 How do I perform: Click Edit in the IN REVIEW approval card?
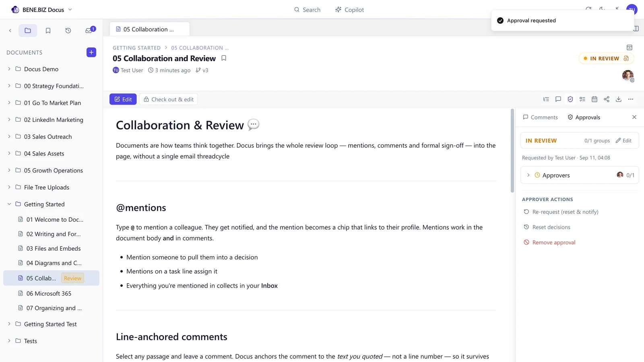click(623, 141)
